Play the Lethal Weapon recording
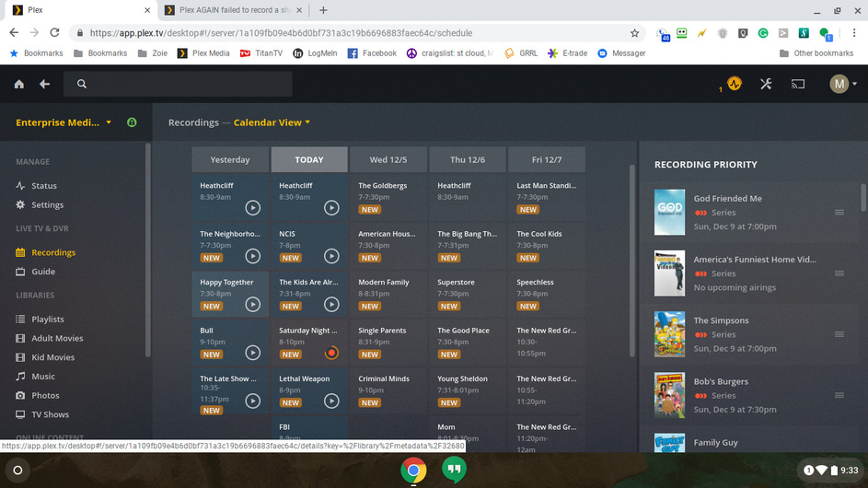 pos(331,401)
